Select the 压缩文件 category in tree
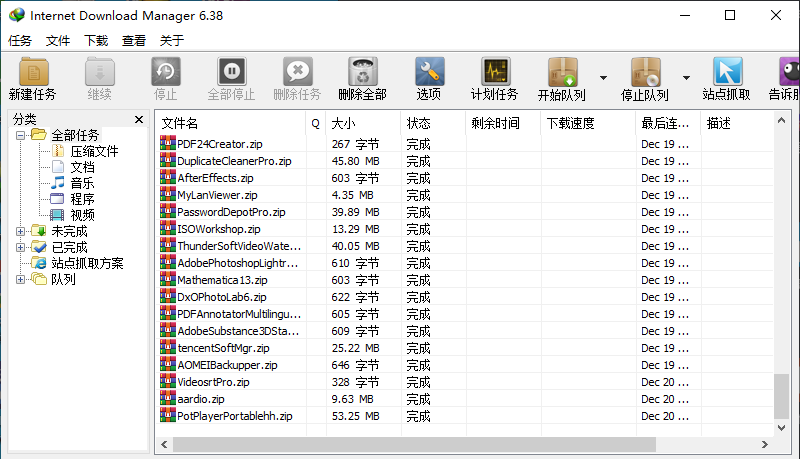The width and height of the screenshot is (800, 459). click(x=93, y=151)
